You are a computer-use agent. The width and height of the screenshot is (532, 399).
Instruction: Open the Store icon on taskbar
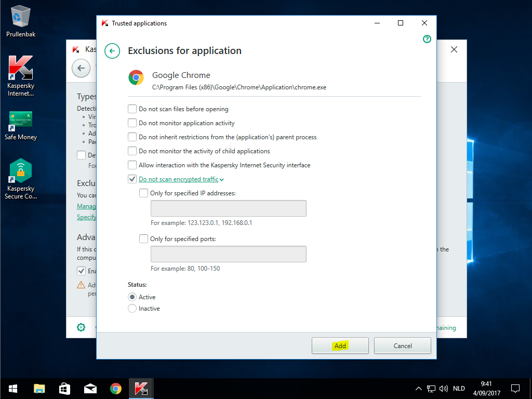pos(64,389)
